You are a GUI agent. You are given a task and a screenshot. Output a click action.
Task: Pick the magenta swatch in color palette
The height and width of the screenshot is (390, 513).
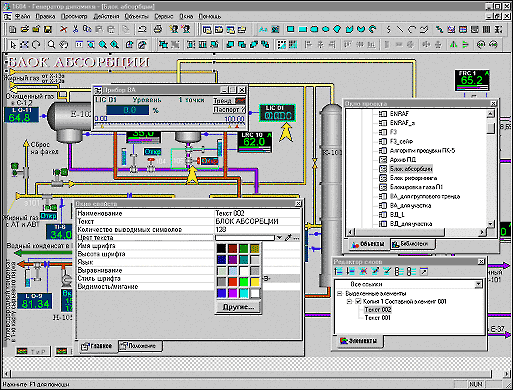pyautogui.click(x=233, y=293)
